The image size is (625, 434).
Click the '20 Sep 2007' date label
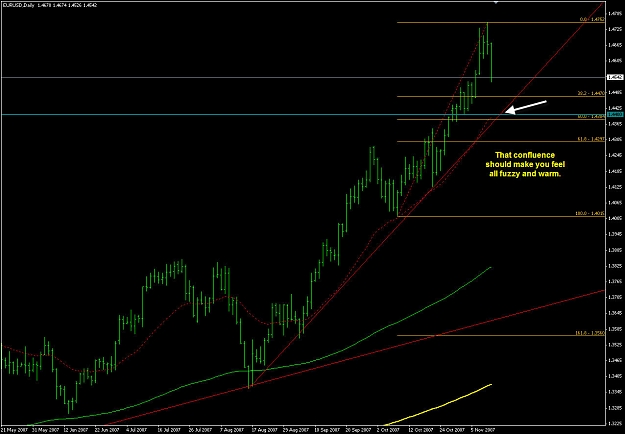coord(357,430)
